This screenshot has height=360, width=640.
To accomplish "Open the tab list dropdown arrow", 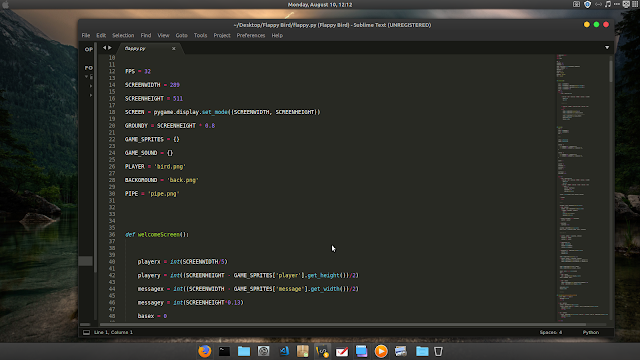I will point(607,48).
